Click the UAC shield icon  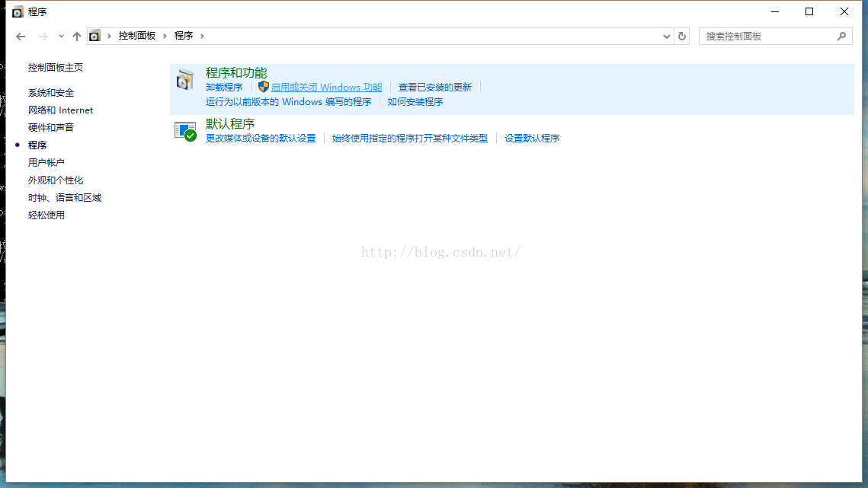(264, 87)
